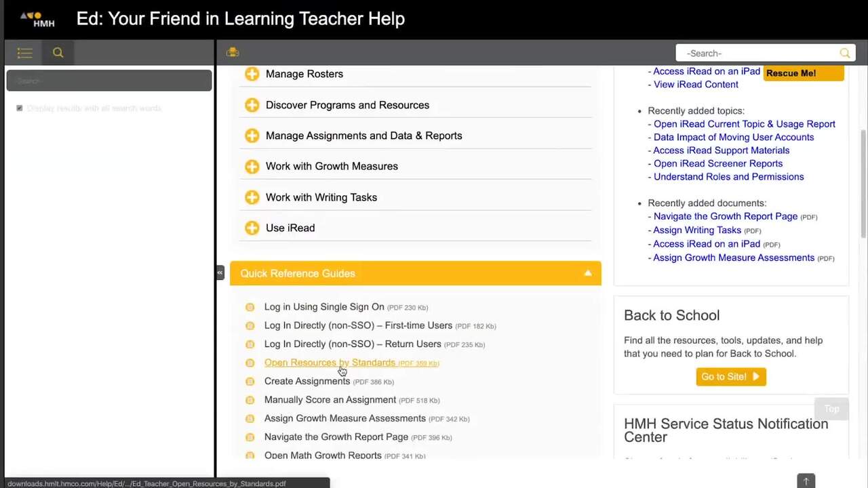The width and height of the screenshot is (868, 488).
Task: Click bullet icon beside Log in Using Single Sign On
Action: (x=250, y=307)
